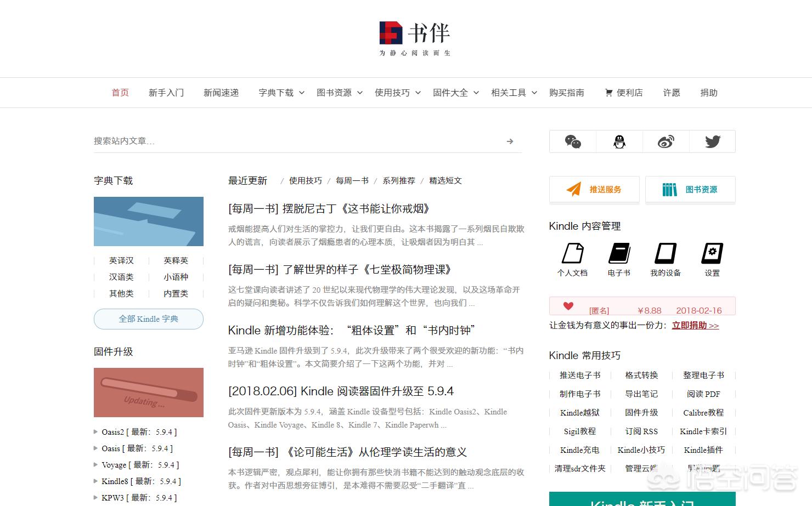Viewport: 812px width, 506px height.
Task: Open 英译汉 dictionary category
Action: coord(121,260)
